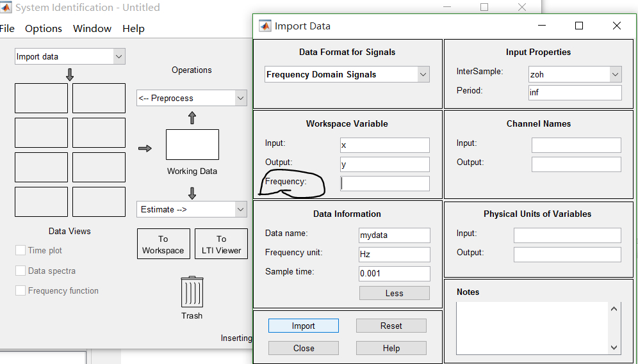Change the Frequency Domain Signals data format
638x364 pixels.
tap(347, 75)
